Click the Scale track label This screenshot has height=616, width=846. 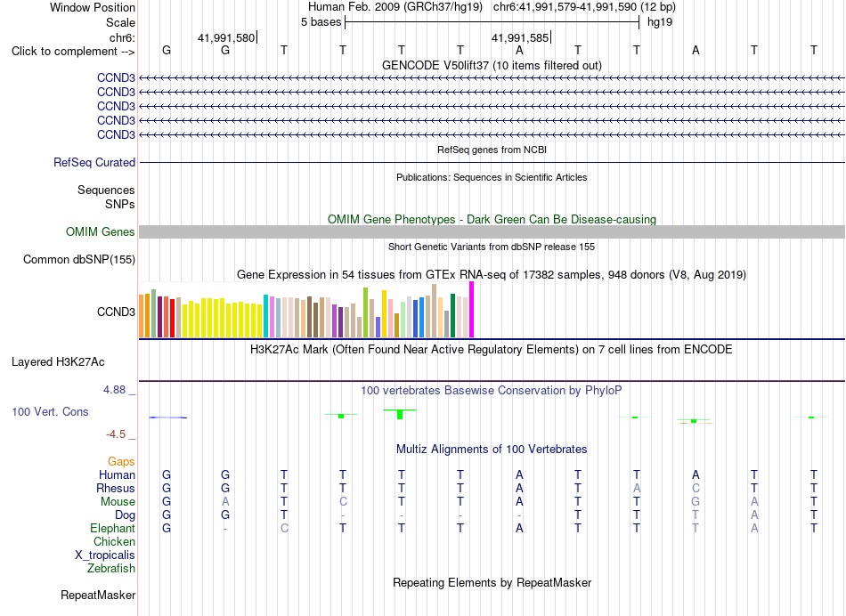(x=120, y=22)
